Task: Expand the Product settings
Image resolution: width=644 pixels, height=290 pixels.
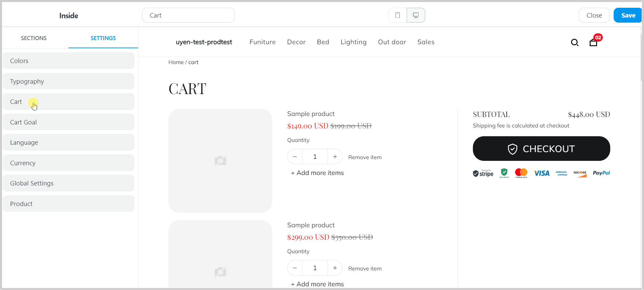Action: pyautogui.click(x=69, y=204)
